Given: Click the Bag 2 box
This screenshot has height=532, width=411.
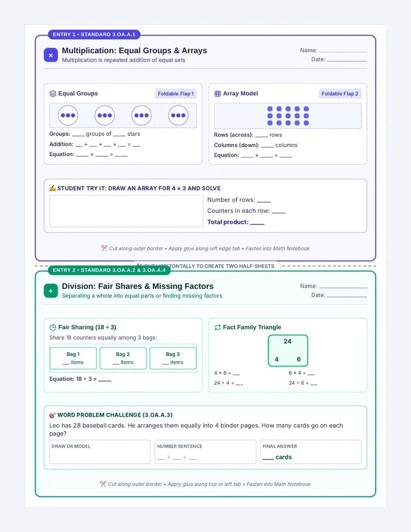Looking at the screenshot, I should (x=123, y=358).
